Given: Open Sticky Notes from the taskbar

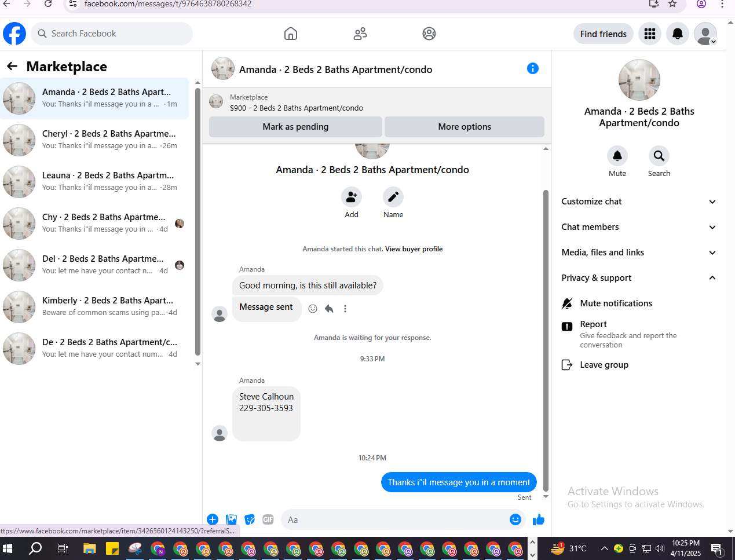Looking at the screenshot, I should pos(112,548).
